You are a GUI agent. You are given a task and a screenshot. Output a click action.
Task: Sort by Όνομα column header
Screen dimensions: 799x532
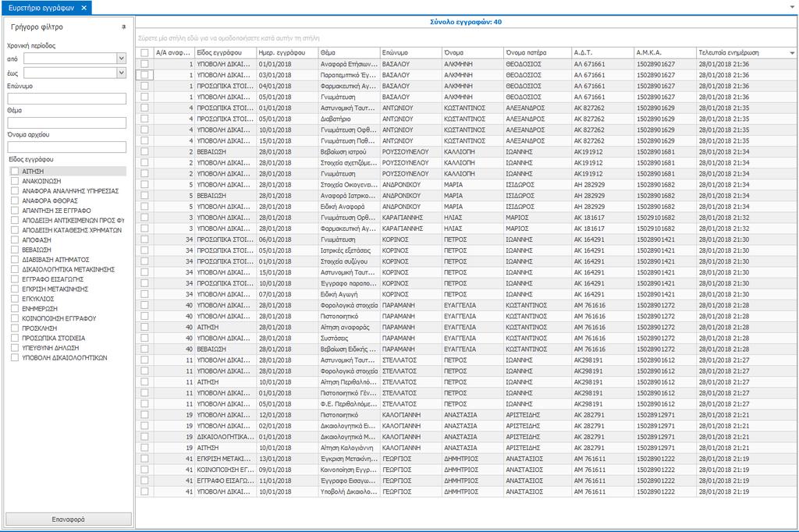(473, 53)
